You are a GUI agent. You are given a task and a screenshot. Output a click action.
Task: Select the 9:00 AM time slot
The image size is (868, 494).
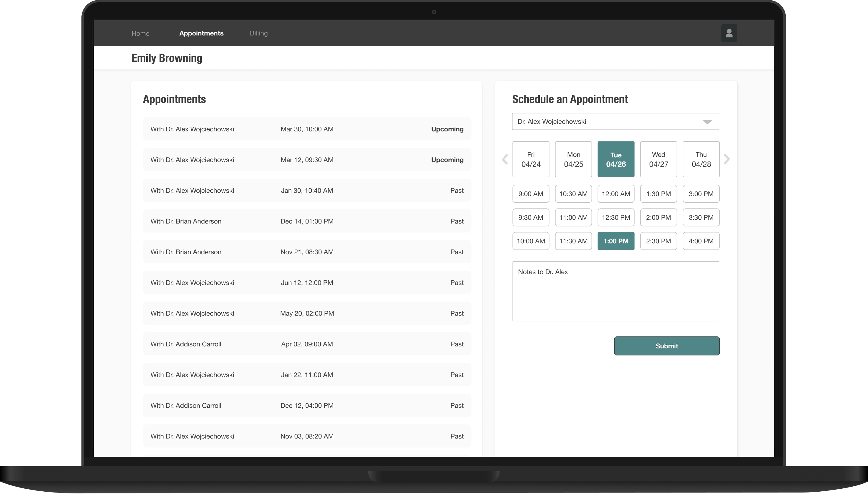[x=530, y=194]
